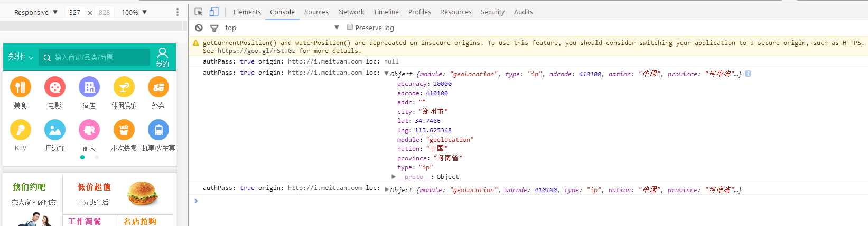The width and height of the screenshot is (868, 226).
Task: Tap the 美食 food category icon
Action: 21,87
